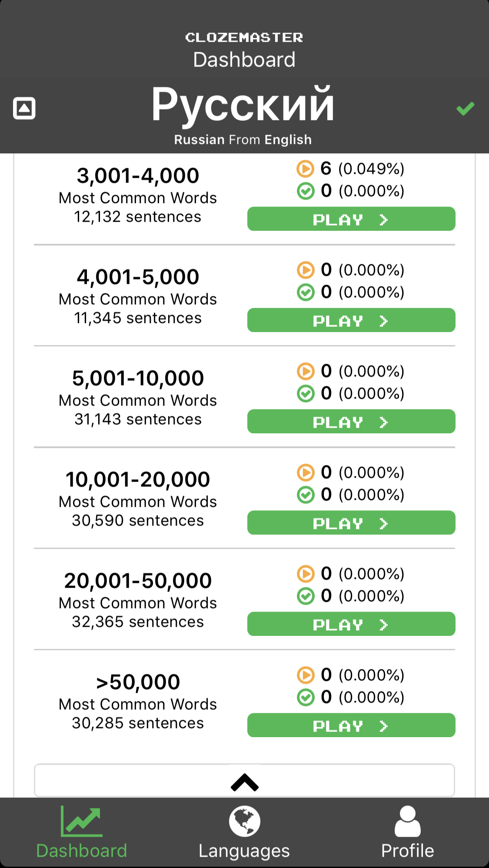Click green mastered checkmark icon for 3,001-4,000

[306, 191]
